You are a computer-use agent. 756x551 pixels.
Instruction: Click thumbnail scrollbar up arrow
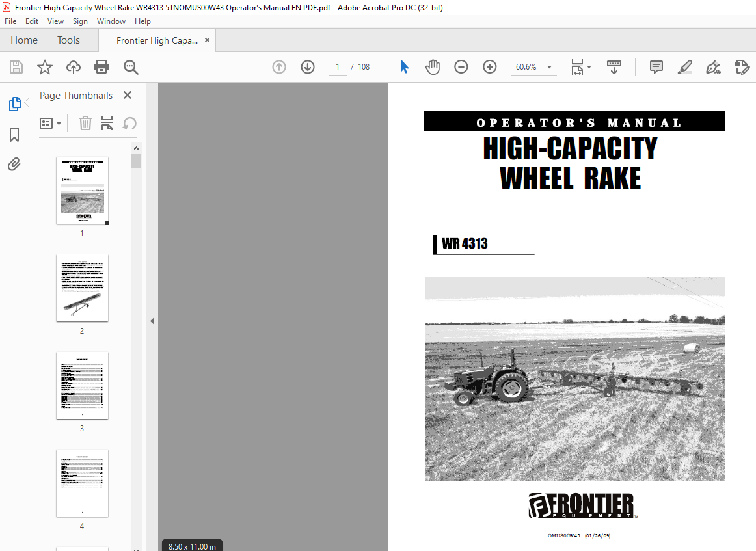pyautogui.click(x=137, y=148)
